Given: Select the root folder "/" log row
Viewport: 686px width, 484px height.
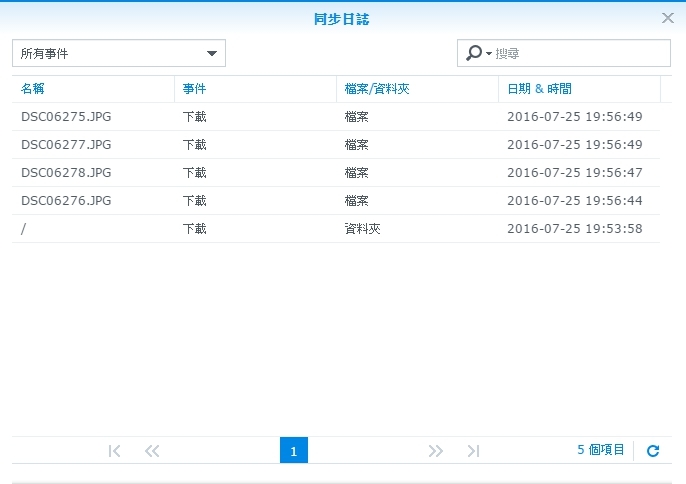Looking at the screenshot, I should pyautogui.click(x=24, y=229).
